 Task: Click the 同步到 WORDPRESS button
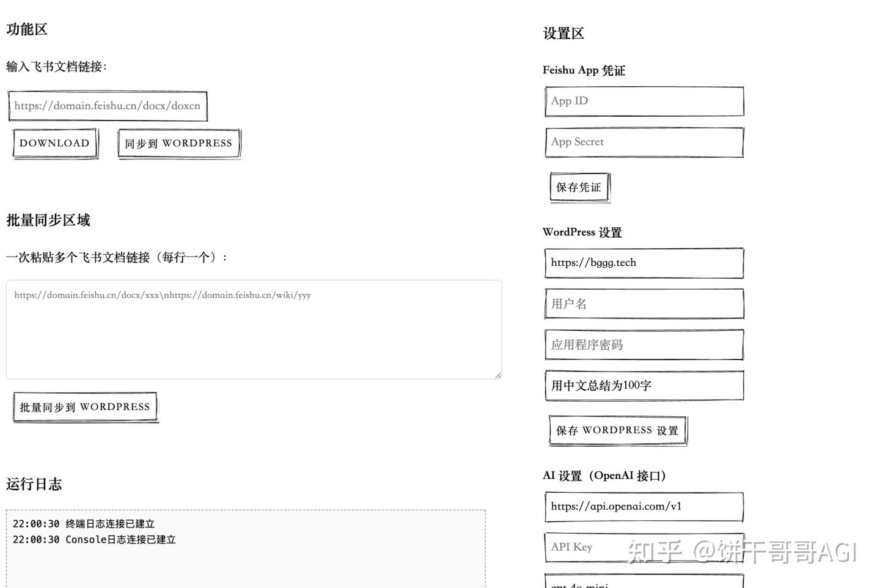pos(178,143)
